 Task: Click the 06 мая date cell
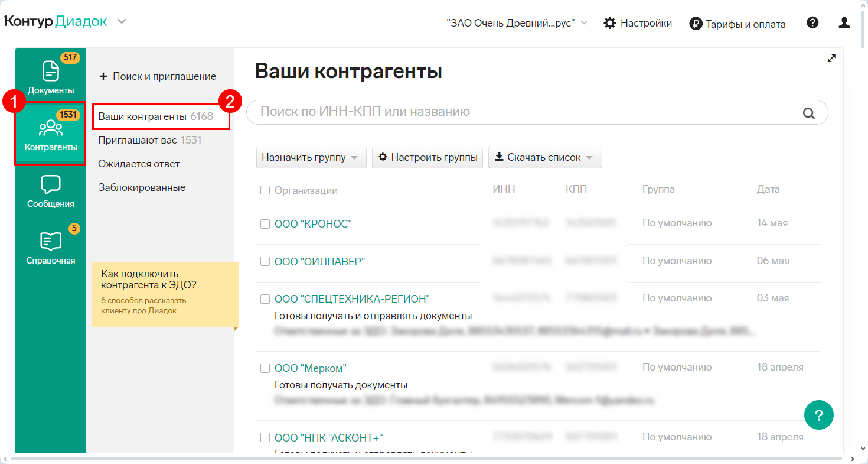(773, 261)
